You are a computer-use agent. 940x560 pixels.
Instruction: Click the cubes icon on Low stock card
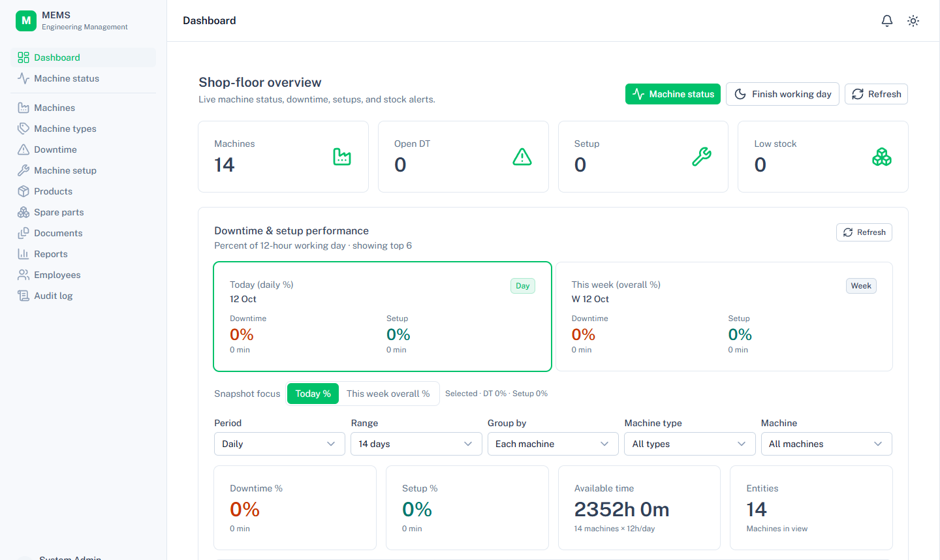(x=882, y=157)
